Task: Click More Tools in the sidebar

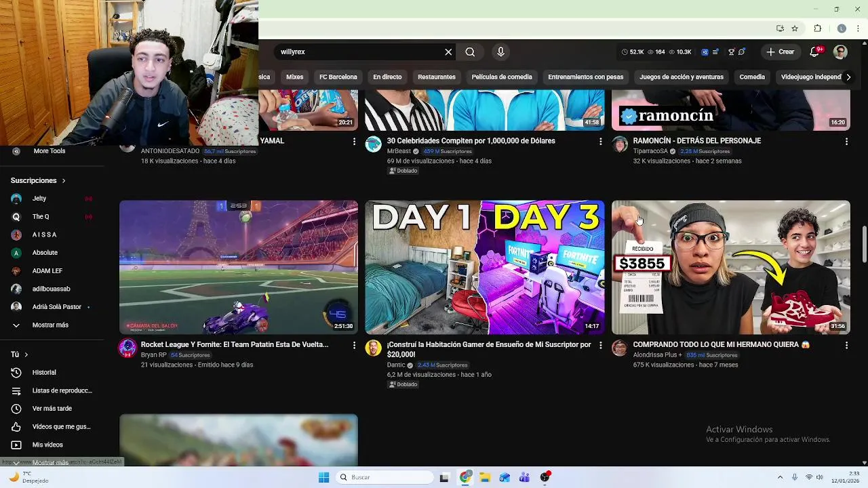Action: (50, 151)
